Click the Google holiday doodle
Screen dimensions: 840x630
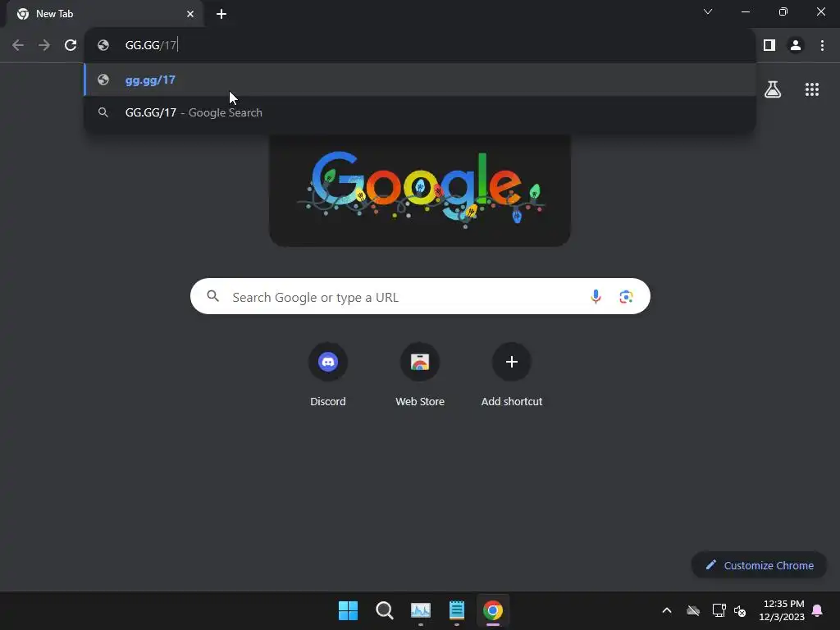420,190
